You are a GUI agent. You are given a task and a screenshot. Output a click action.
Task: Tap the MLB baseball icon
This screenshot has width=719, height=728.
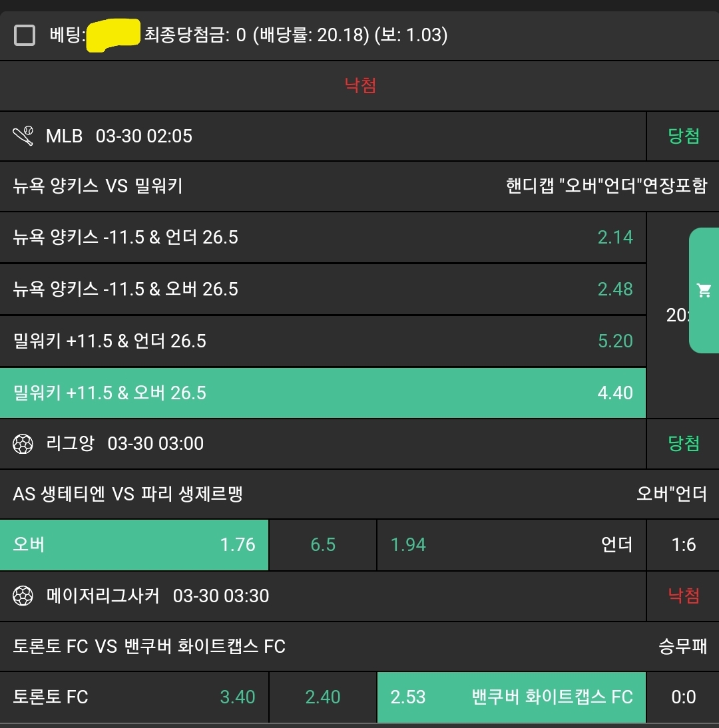coord(23,136)
